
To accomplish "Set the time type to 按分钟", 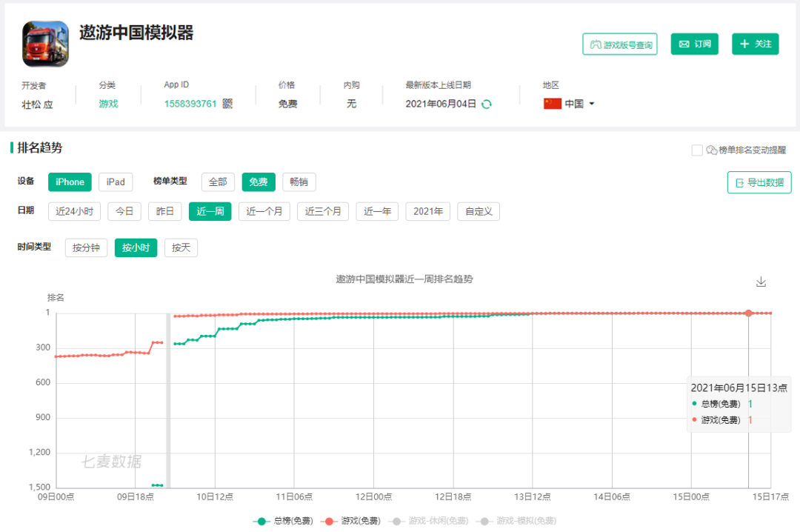I will tap(86, 247).
